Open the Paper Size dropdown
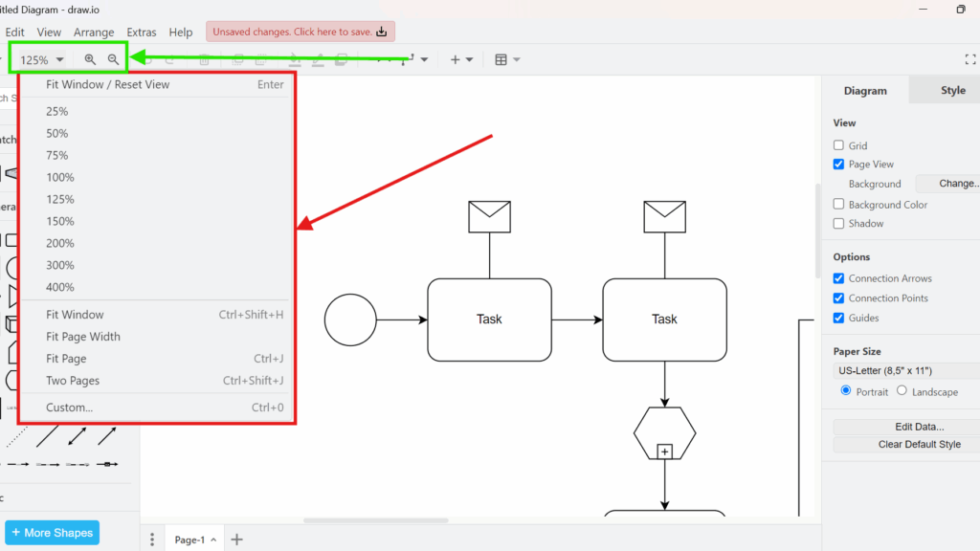 [x=901, y=370]
